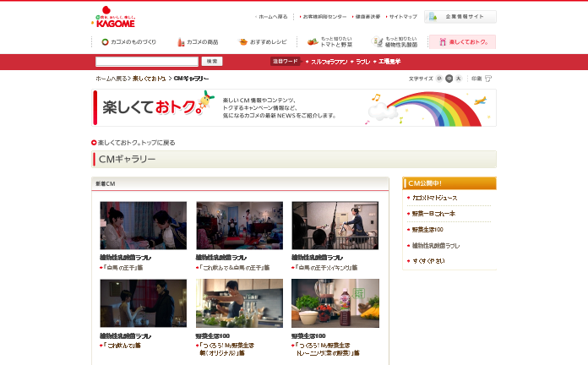Click 「白馬の王子」篇 text link
This screenshot has height=365, width=588.
tap(123, 268)
